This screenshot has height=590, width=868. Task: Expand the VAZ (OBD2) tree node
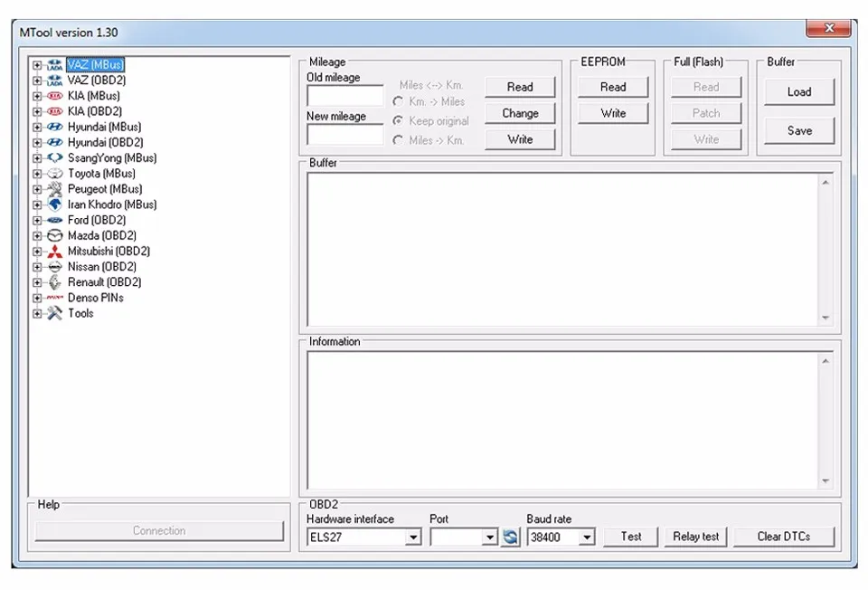[x=37, y=81]
